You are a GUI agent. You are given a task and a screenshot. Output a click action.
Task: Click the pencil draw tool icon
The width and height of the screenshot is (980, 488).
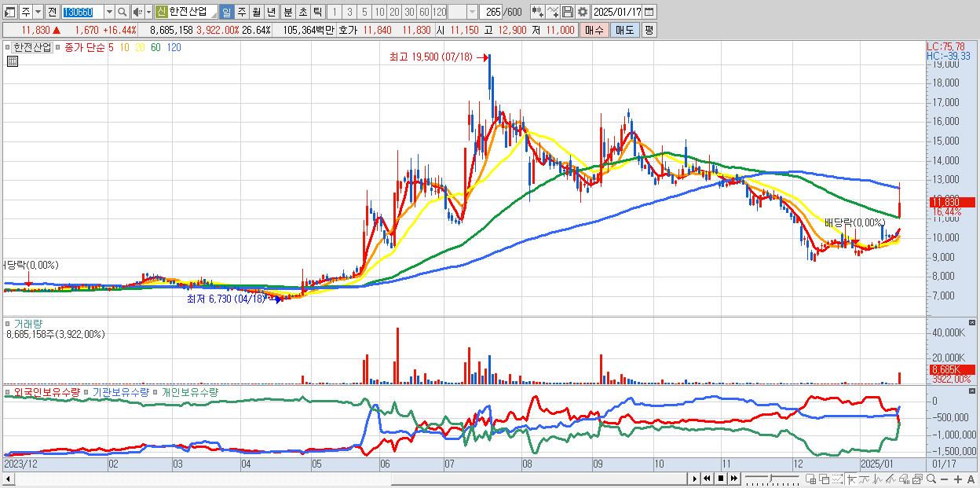890,479
